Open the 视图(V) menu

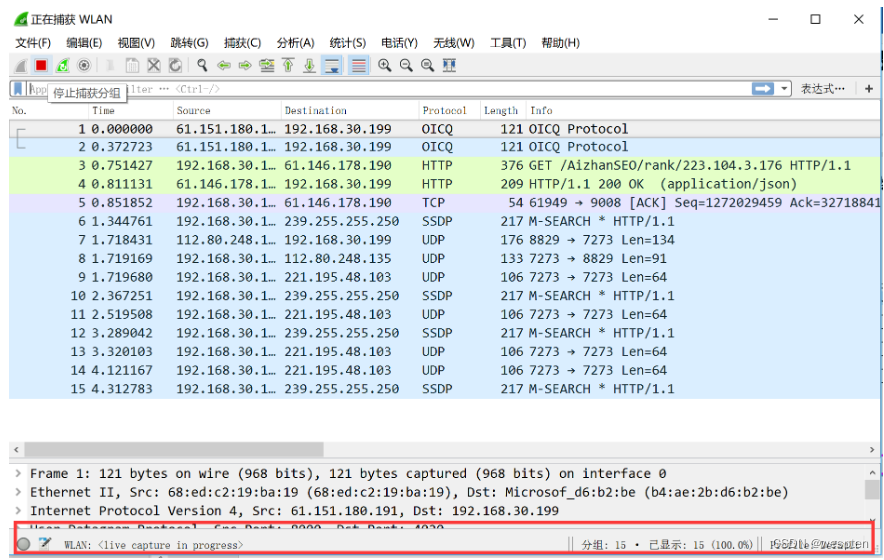136,43
